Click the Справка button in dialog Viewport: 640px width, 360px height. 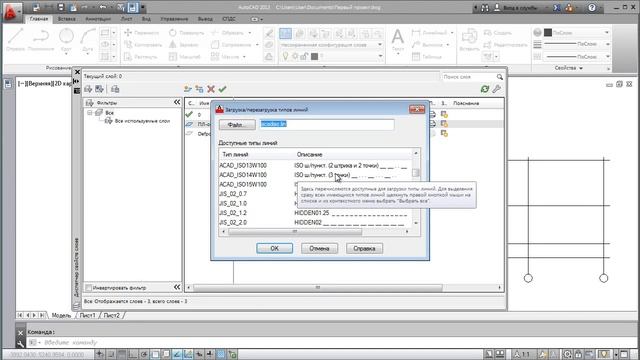coord(364,248)
